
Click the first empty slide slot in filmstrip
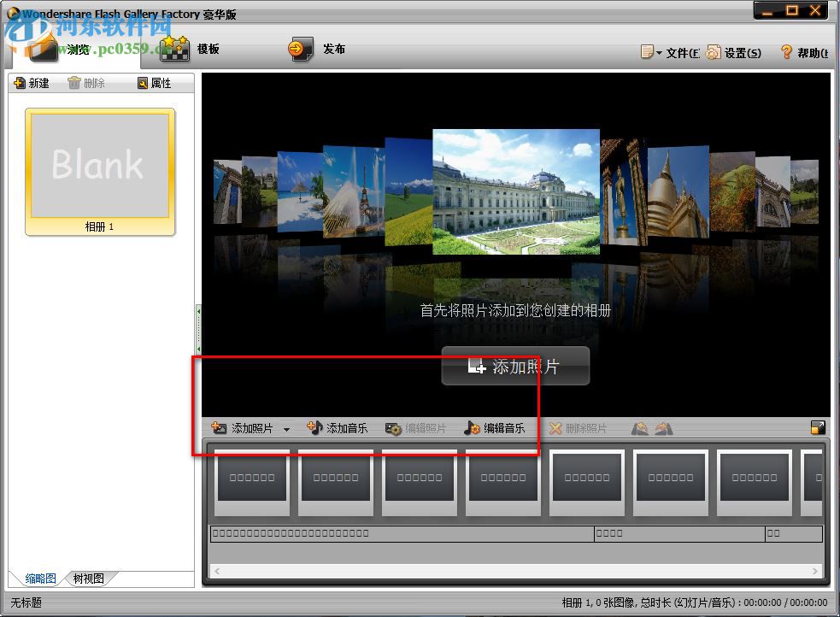point(251,481)
